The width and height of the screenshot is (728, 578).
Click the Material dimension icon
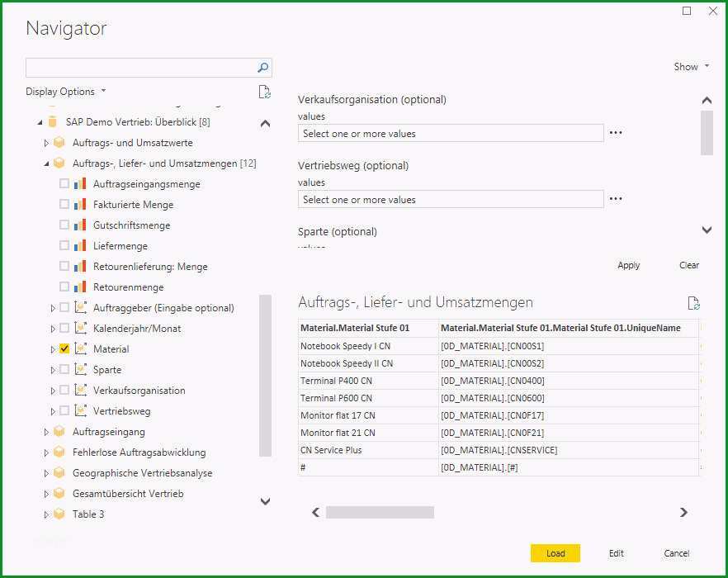click(81, 348)
